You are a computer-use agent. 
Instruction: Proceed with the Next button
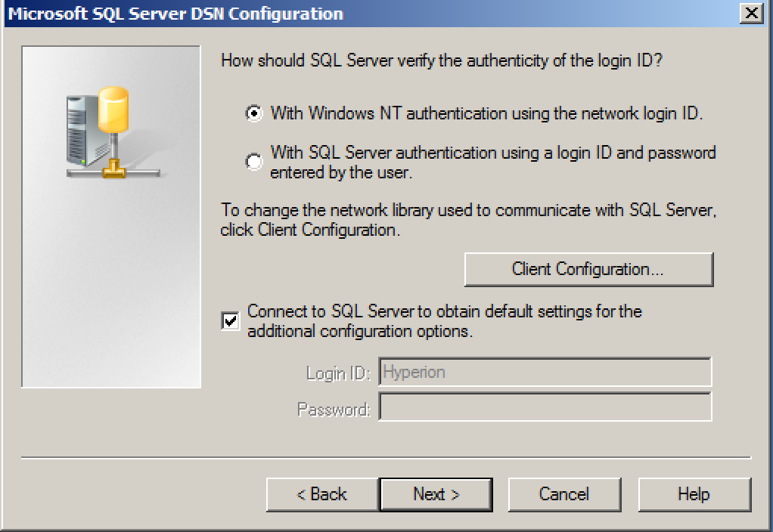pos(436,494)
